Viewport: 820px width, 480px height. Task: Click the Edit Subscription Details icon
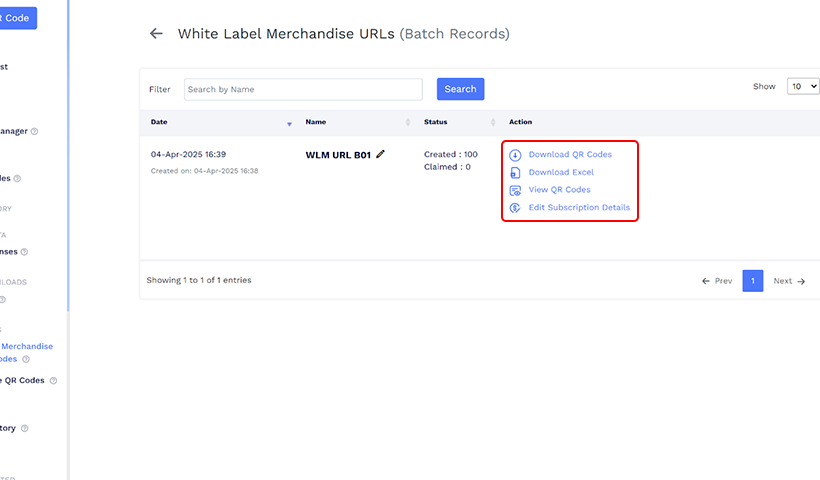(515, 208)
